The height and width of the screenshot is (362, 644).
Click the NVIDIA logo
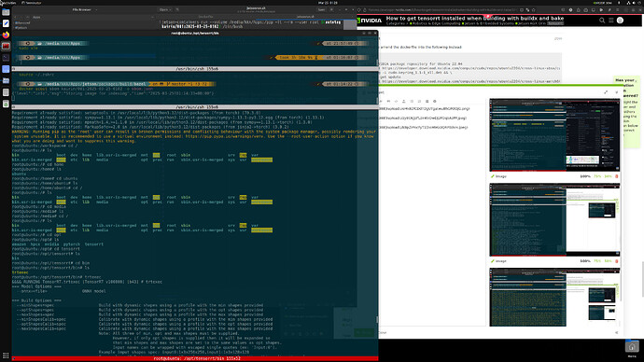click(370, 21)
